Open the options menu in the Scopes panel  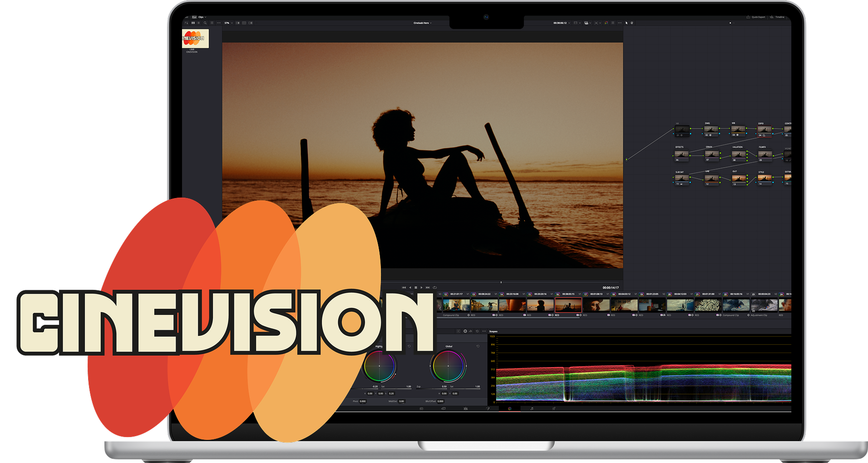[484, 331]
